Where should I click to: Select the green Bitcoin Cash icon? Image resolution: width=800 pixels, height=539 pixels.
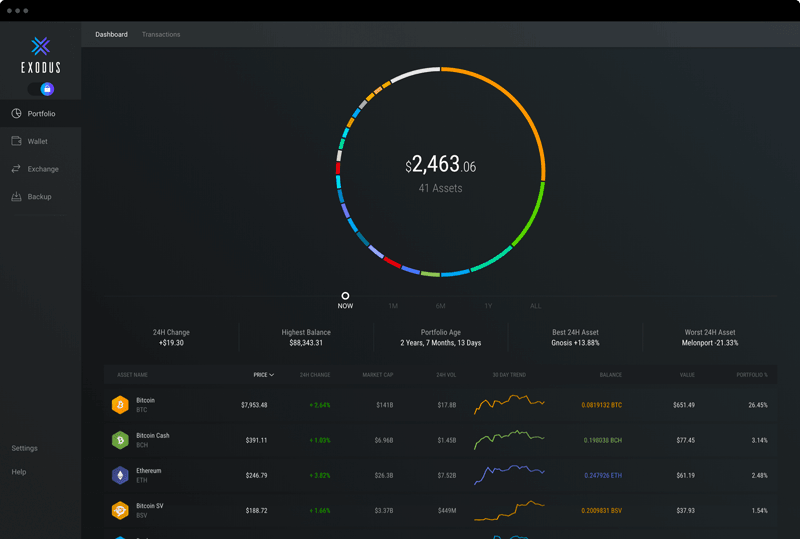point(120,440)
